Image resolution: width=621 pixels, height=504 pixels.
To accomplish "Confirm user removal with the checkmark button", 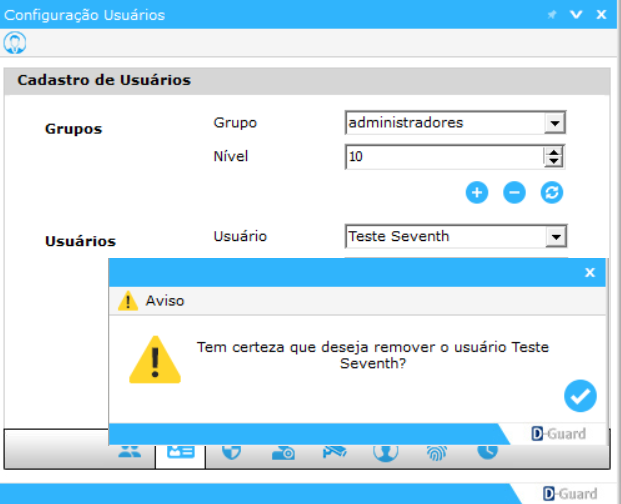I will pos(579,396).
